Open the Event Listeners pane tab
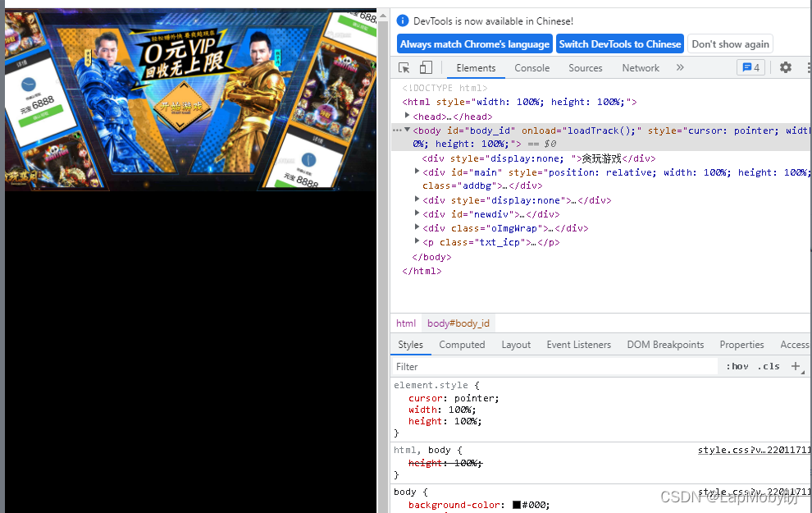812x513 pixels. point(579,345)
